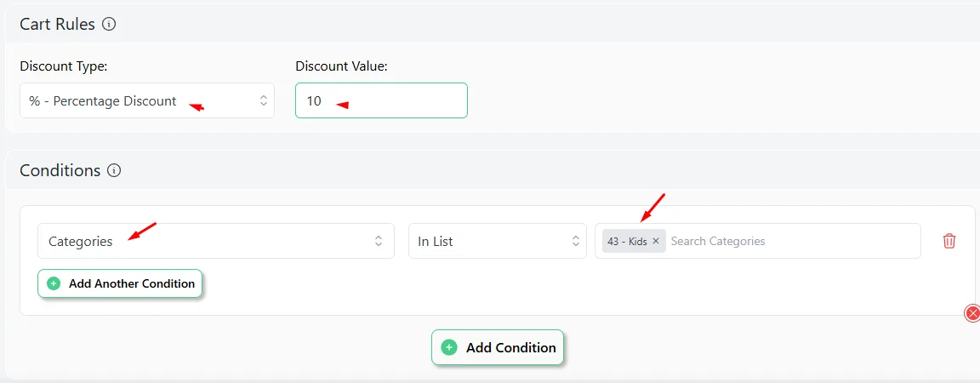Viewport: 980px width, 383px height.
Task: Open the Categories condition type dropdown
Action: (x=215, y=241)
